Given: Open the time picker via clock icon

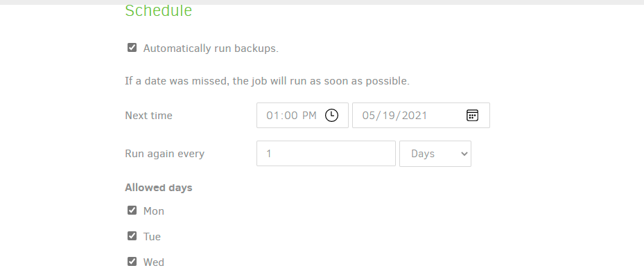Looking at the screenshot, I should [x=331, y=116].
